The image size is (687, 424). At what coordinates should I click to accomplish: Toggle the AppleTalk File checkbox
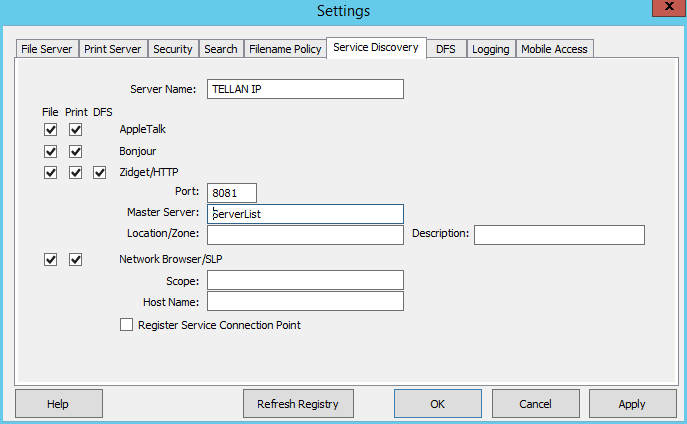(51, 130)
